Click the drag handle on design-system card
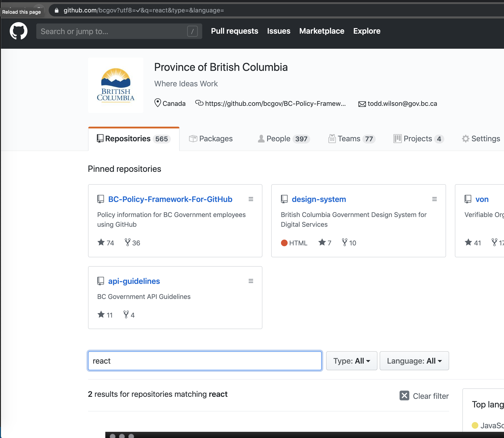Viewport: 504px width, 438px height. click(434, 199)
